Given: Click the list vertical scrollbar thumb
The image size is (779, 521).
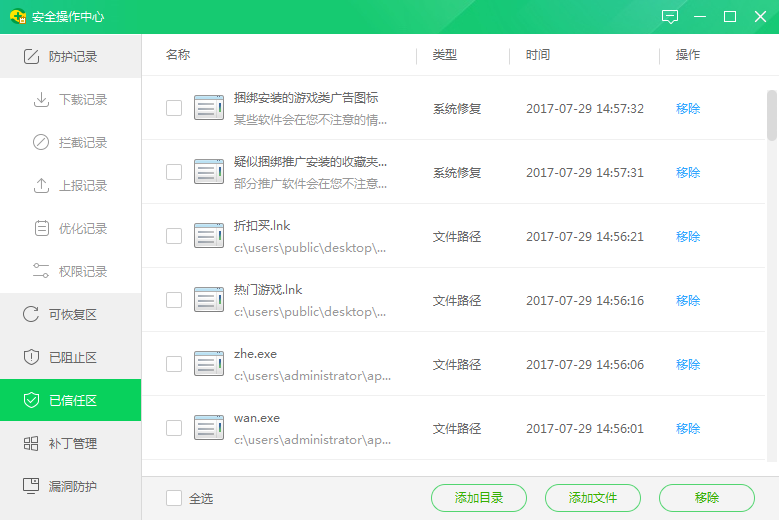Looking at the screenshot, I should pyautogui.click(x=772, y=115).
